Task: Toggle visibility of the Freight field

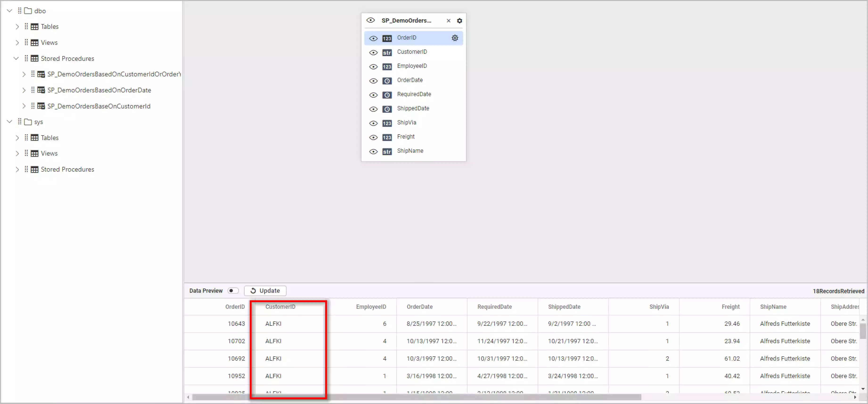Action: pos(373,137)
